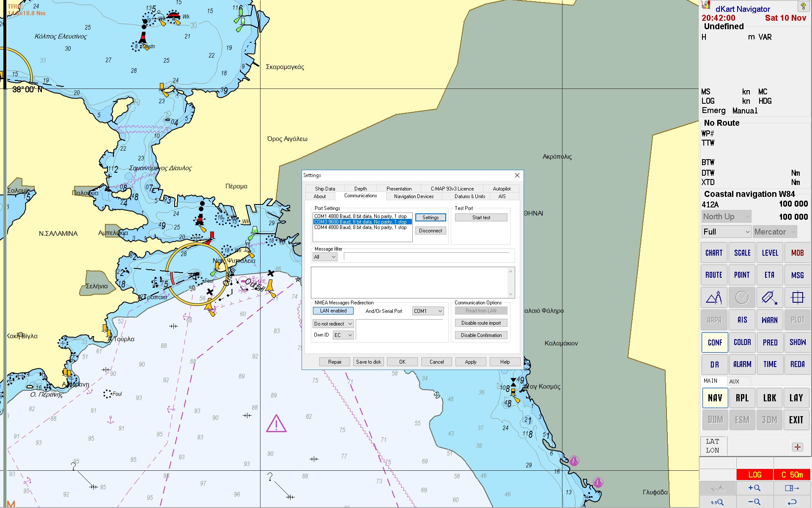Open the Message filter All dropdown
The height and width of the screenshot is (508, 812).
pos(325,257)
